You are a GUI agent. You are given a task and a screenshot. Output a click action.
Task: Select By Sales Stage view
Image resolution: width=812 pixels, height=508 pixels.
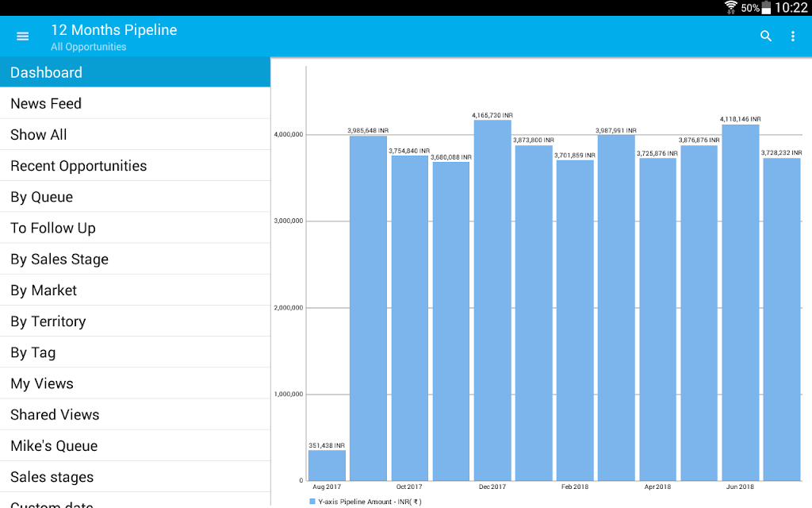135,260
